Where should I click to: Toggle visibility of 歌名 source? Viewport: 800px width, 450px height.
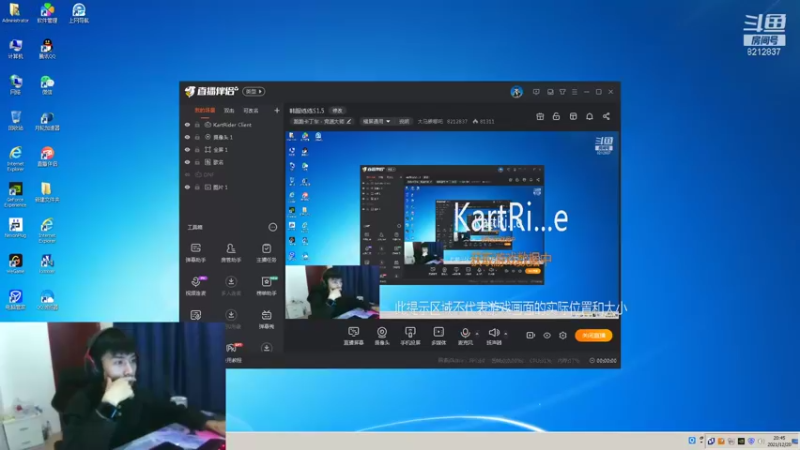(x=187, y=162)
